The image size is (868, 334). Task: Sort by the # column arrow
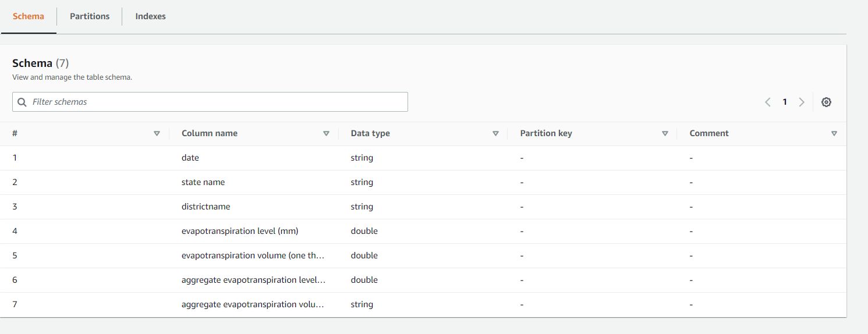(157, 133)
